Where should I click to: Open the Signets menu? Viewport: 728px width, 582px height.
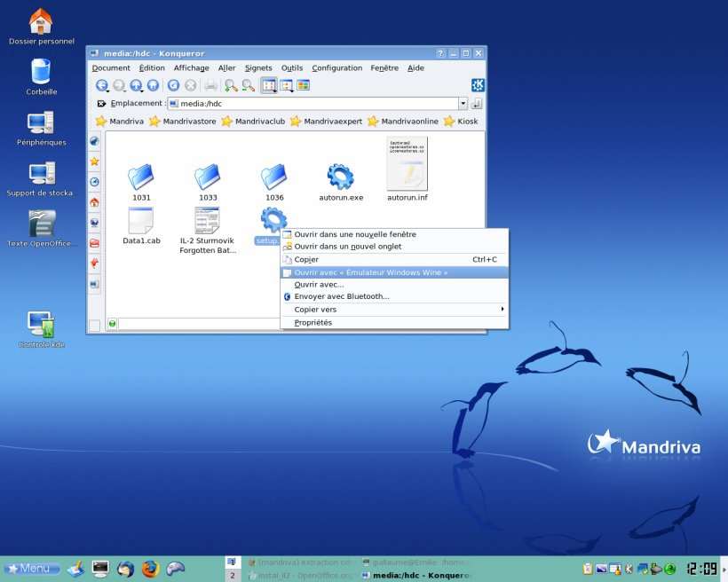pos(258,67)
